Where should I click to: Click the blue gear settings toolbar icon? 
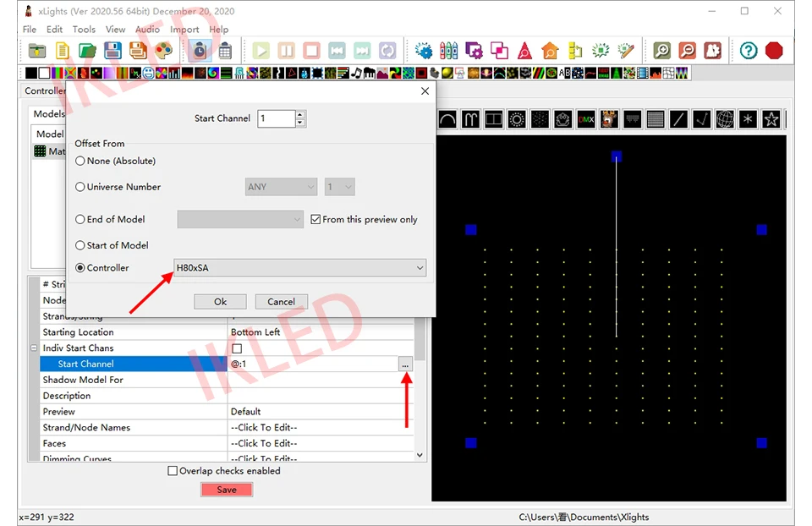point(424,51)
